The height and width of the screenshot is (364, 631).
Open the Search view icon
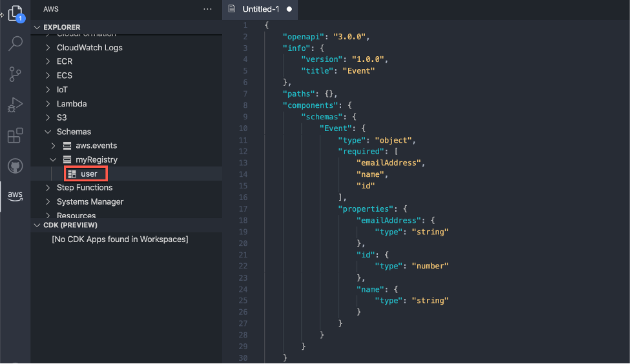(x=15, y=44)
